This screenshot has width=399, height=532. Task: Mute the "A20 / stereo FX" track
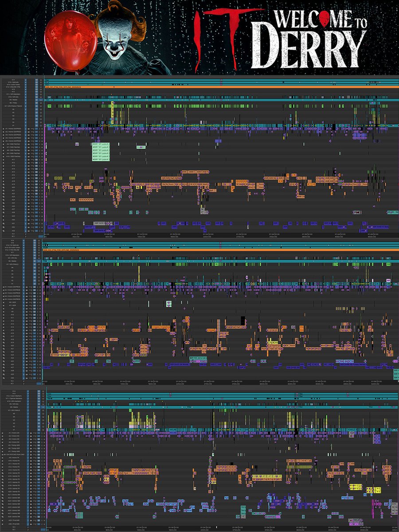pos(44,492)
